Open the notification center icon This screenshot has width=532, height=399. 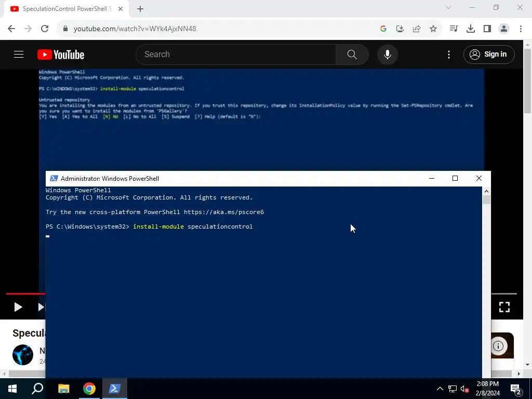(x=516, y=390)
